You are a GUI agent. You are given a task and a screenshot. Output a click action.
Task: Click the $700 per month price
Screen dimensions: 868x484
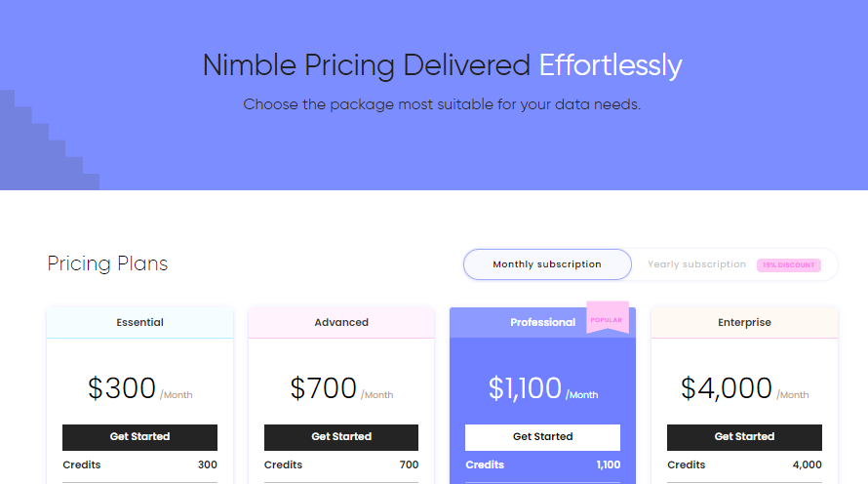click(x=324, y=388)
